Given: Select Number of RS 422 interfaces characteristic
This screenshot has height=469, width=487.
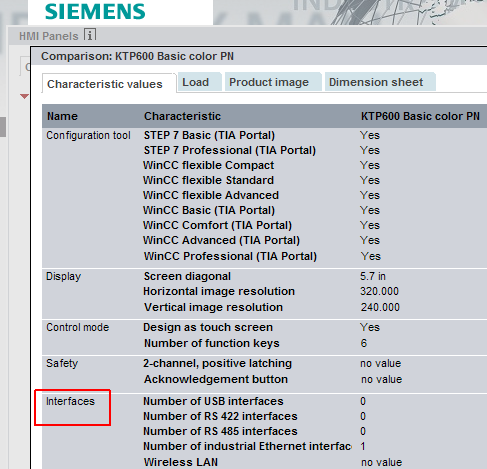Looking at the screenshot, I should pyautogui.click(x=220, y=416).
